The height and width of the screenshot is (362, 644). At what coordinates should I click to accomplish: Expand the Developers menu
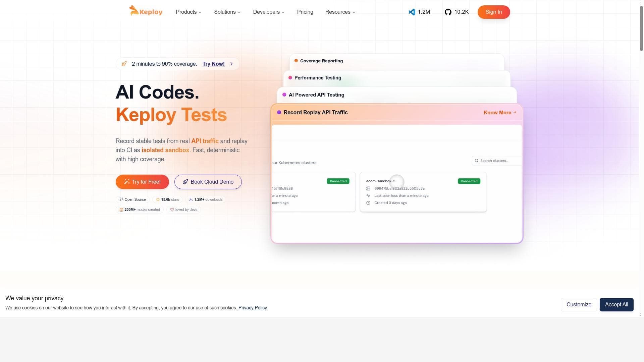(269, 12)
